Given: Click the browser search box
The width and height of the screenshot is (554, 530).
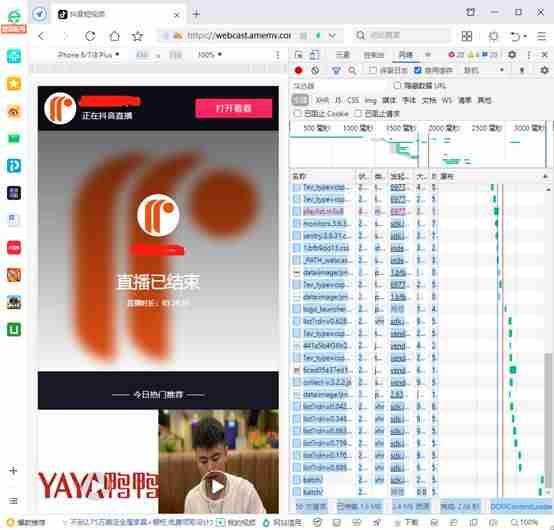Looking at the screenshot, I should (403, 36).
